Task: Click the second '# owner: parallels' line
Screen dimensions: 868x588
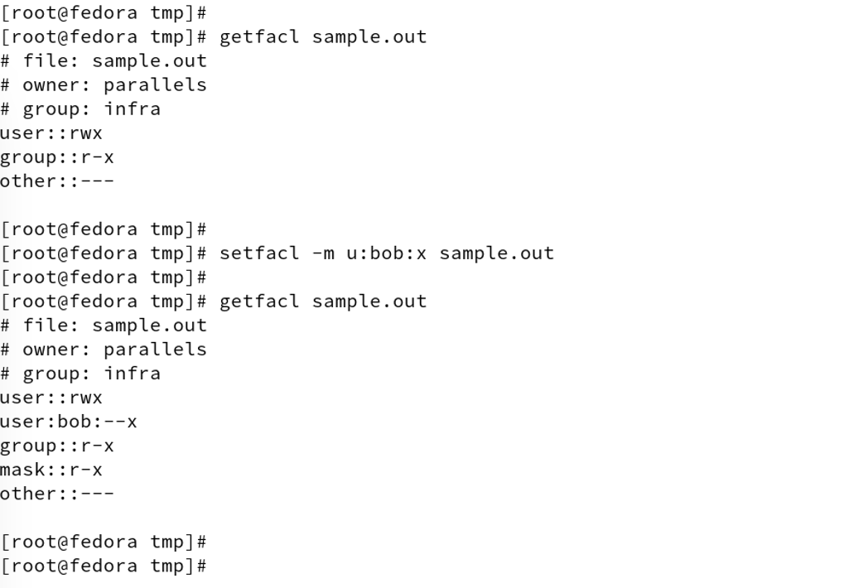Action: point(104,349)
